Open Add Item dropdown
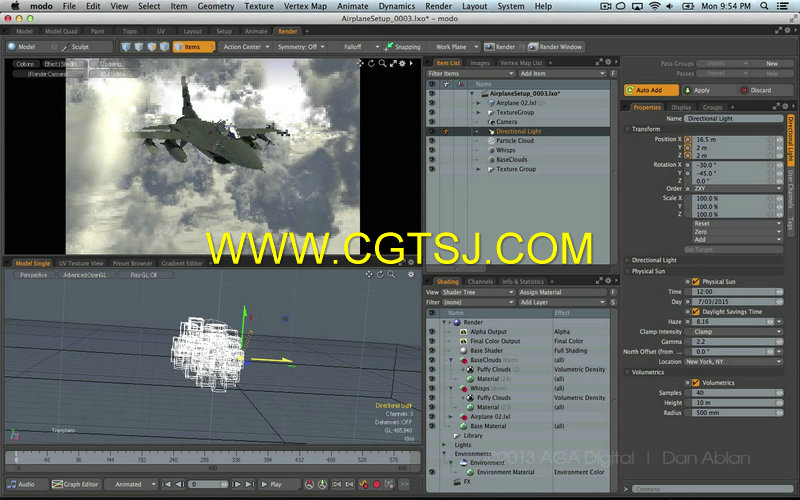 pos(562,73)
